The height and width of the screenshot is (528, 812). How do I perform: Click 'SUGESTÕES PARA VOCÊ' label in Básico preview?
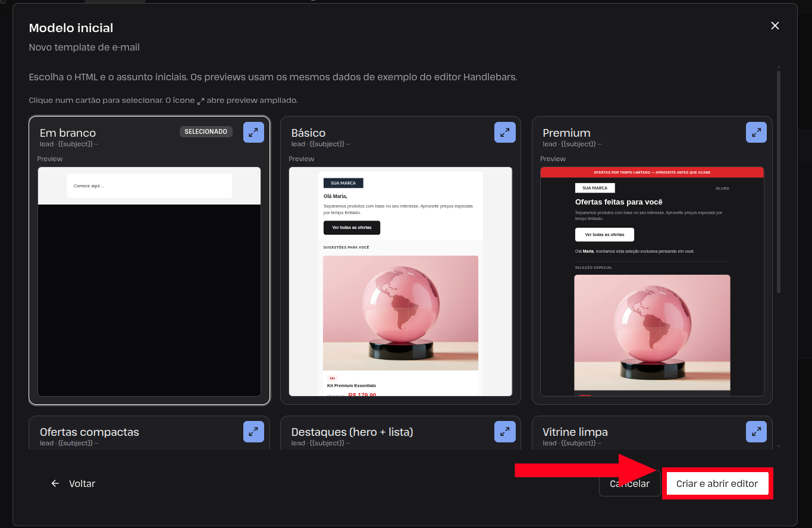(x=346, y=247)
